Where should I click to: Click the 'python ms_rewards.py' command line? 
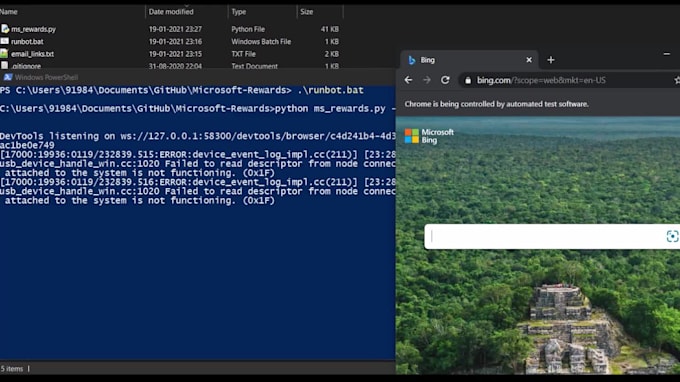(x=330, y=109)
